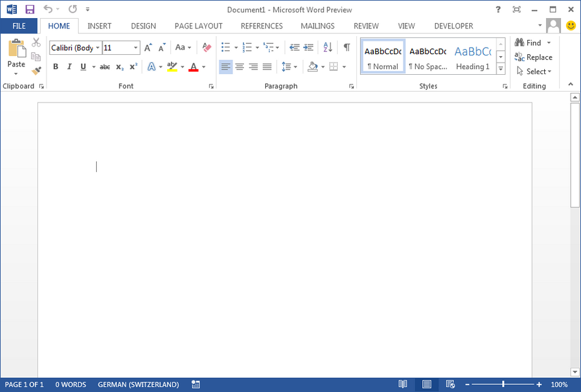This screenshot has width=581, height=392.
Task: Click the Strikethrough abc icon
Action: (x=105, y=67)
